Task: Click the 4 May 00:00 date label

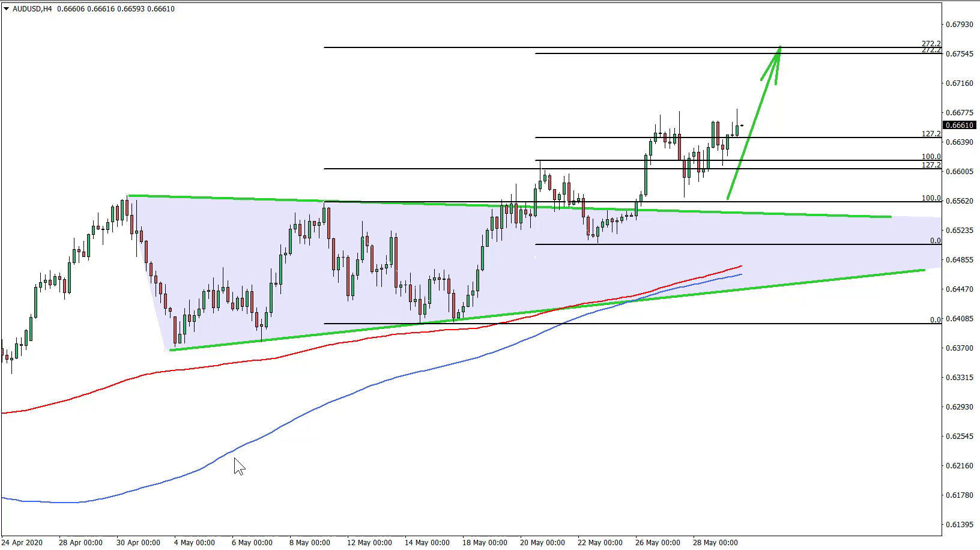Action: [193, 543]
